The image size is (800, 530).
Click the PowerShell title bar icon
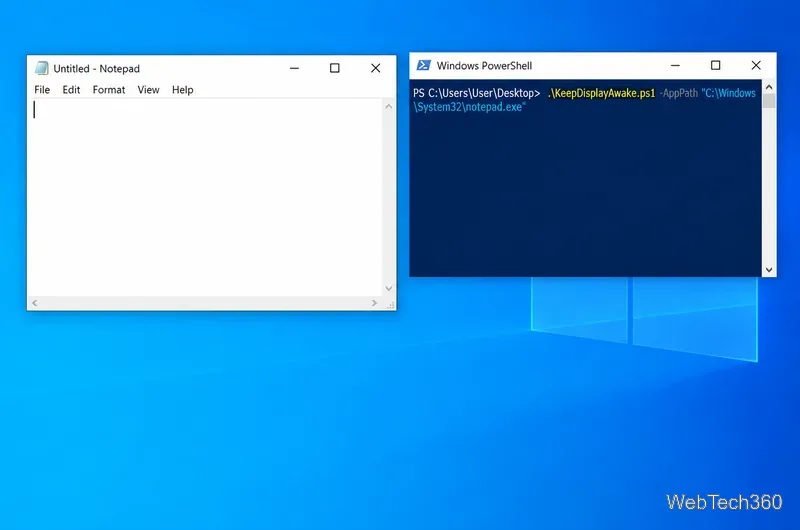pyautogui.click(x=423, y=65)
